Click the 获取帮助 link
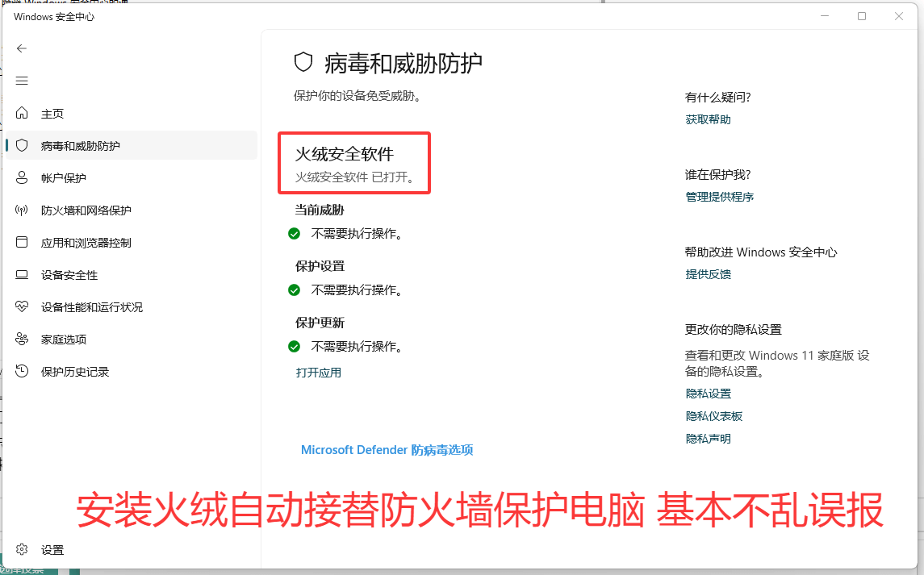 [x=708, y=119]
